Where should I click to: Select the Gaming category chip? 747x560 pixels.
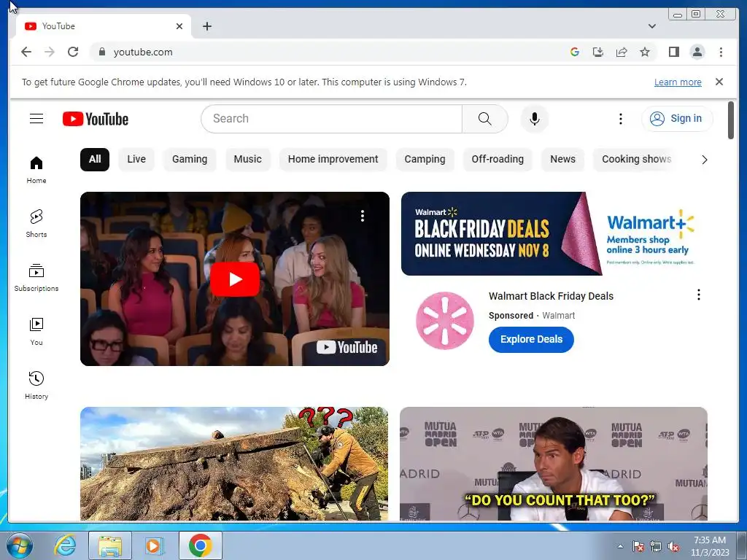click(x=190, y=159)
